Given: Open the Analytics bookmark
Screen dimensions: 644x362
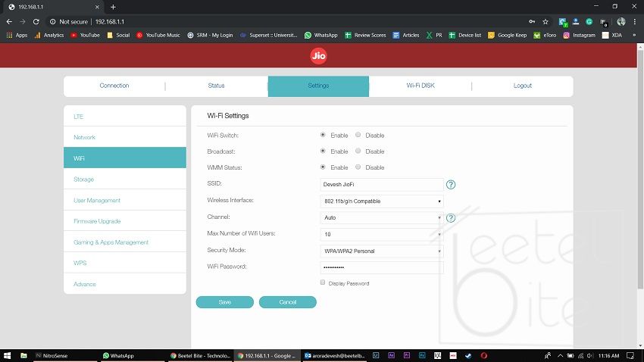Looking at the screenshot, I should click(49, 36).
